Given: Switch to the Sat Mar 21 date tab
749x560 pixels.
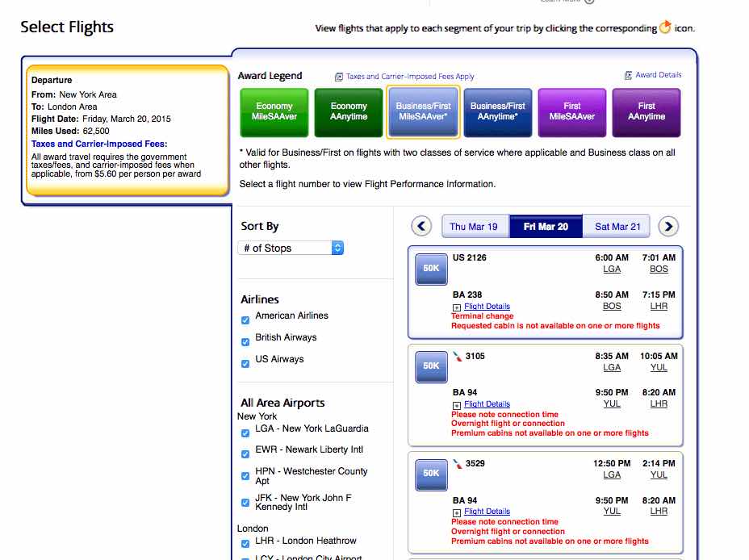Looking at the screenshot, I should tap(617, 226).
